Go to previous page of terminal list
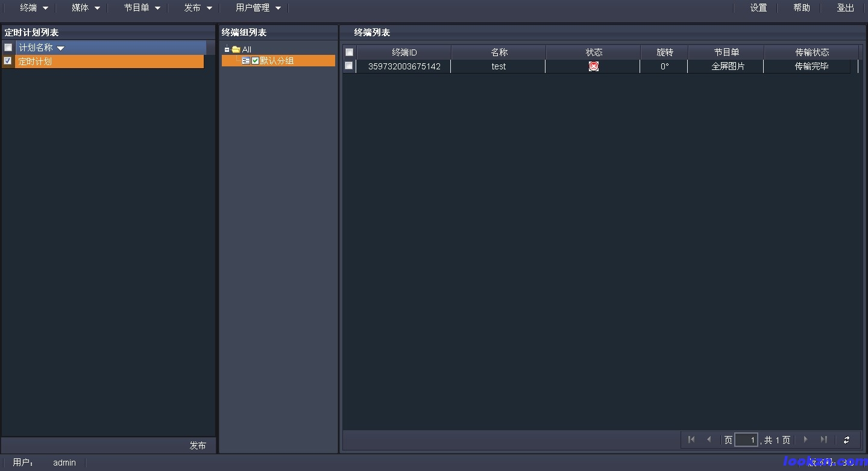868x471 pixels. coord(709,440)
